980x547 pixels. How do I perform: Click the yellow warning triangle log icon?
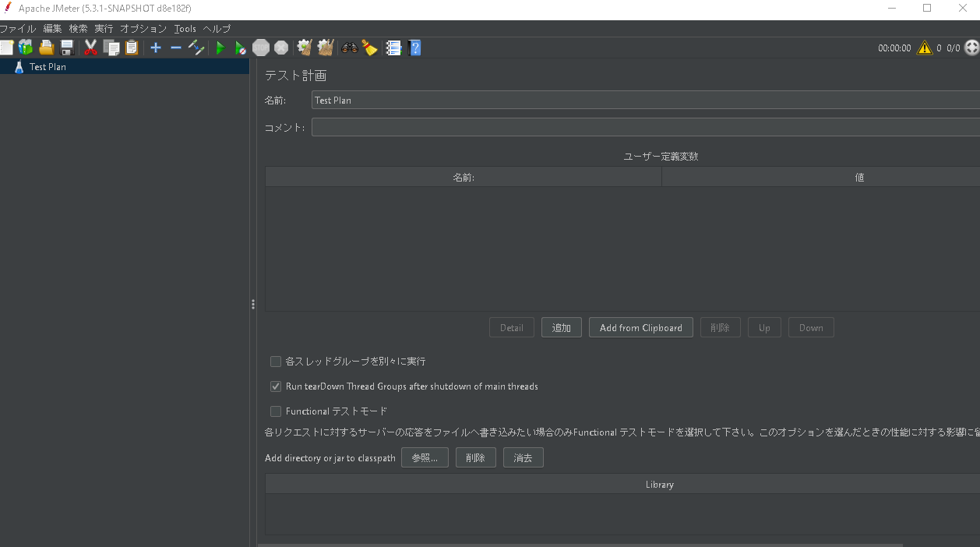925,48
